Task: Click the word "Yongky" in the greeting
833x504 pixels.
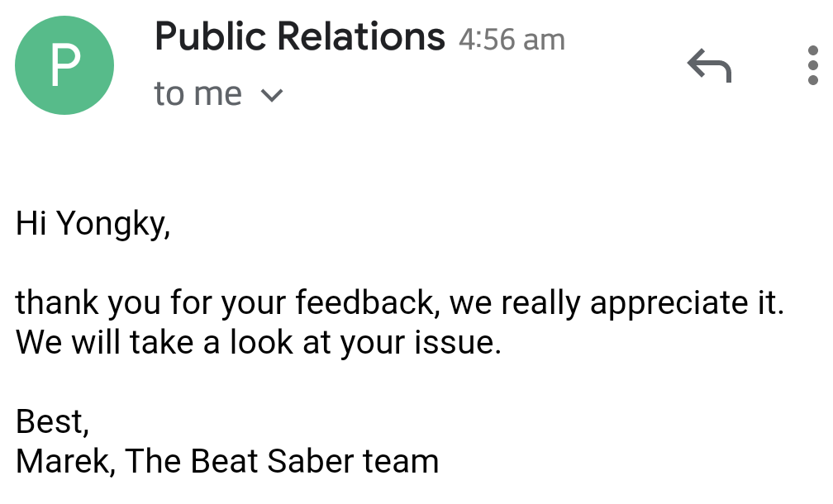Action: pos(113,224)
